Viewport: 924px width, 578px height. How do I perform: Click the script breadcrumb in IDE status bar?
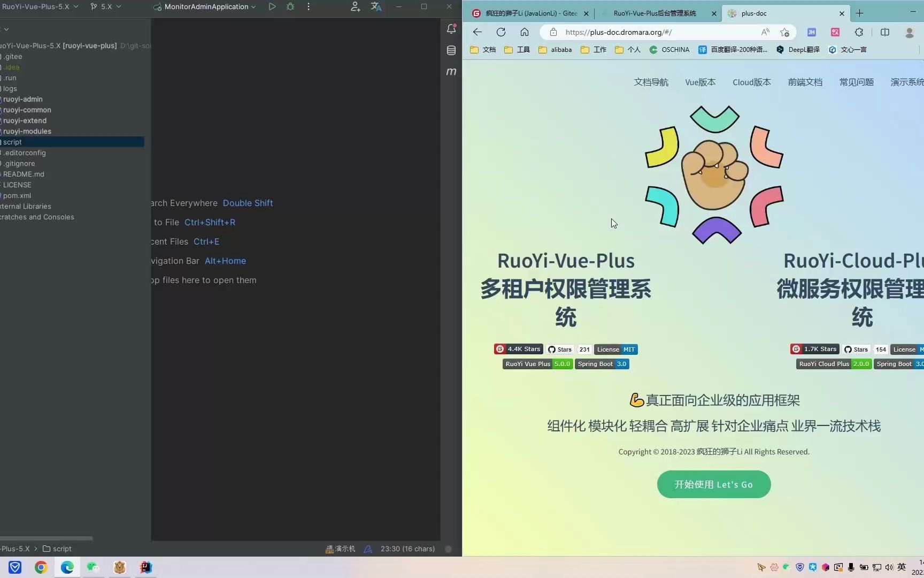coord(57,549)
